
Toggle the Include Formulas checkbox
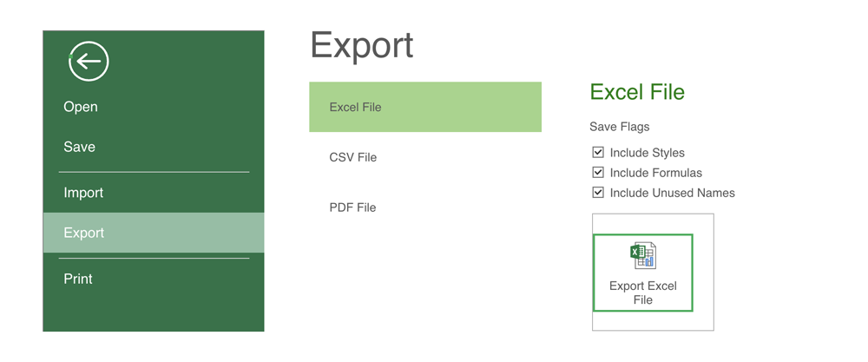coord(598,173)
